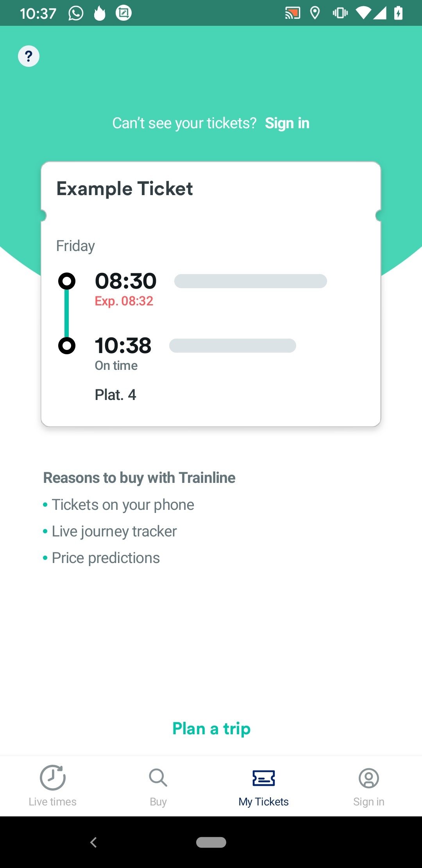
Task: Tap the Buy magnifying glass icon
Action: (158, 778)
